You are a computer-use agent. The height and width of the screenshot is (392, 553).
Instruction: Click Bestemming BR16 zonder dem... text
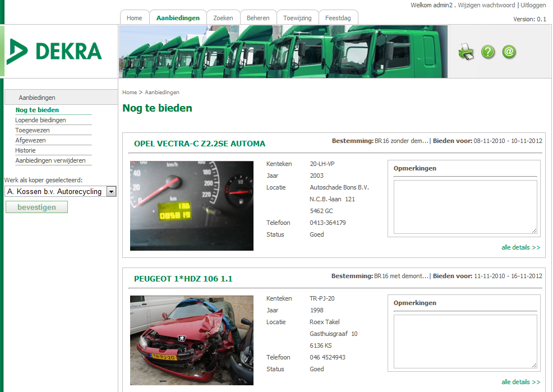coord(401,141)
